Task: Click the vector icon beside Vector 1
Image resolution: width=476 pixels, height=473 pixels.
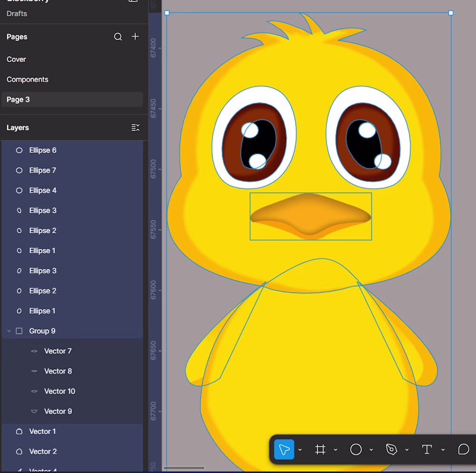Action: point(19,431)
